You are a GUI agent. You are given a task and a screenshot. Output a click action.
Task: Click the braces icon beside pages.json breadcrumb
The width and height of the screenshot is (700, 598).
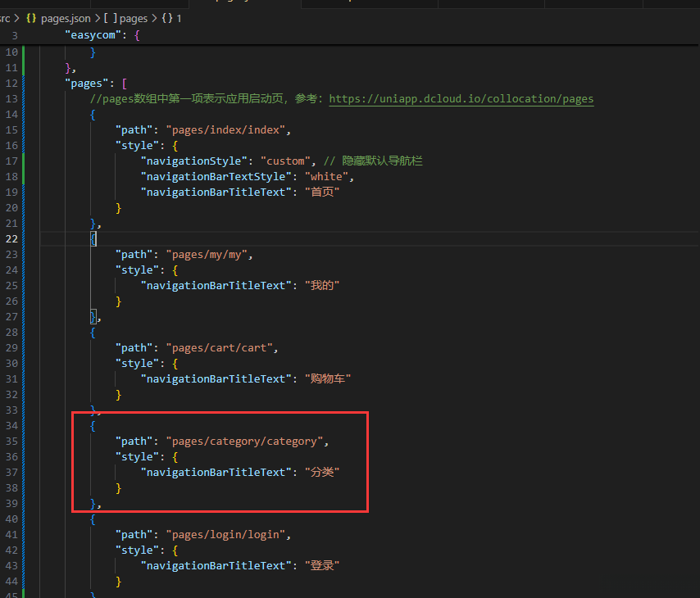tap(31, 18)
